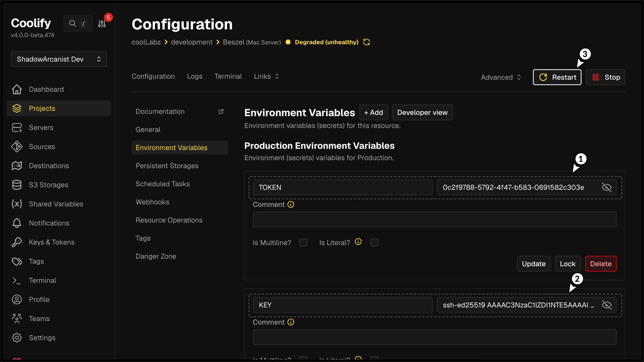The width and height of the screenshot is (644, 362).
Task: Expand the ShadowArcanist Dev team selector
Action: click(59, 59)
